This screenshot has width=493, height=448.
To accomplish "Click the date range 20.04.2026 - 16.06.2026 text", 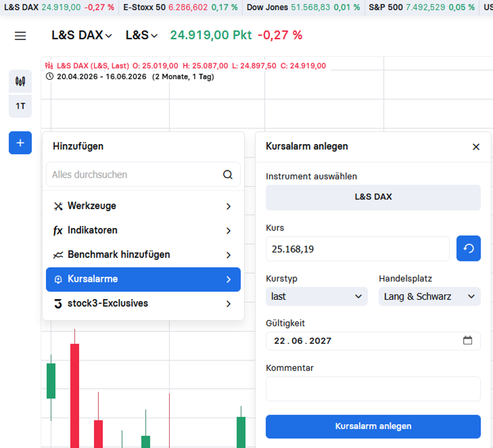I will [x=102, y=76].
